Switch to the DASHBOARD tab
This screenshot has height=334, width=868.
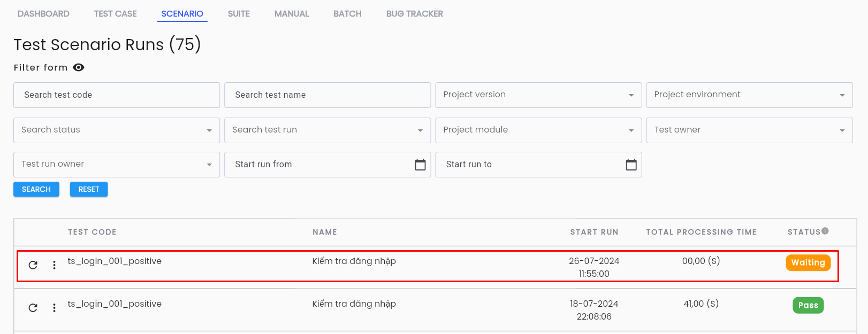tap(43, 14)
